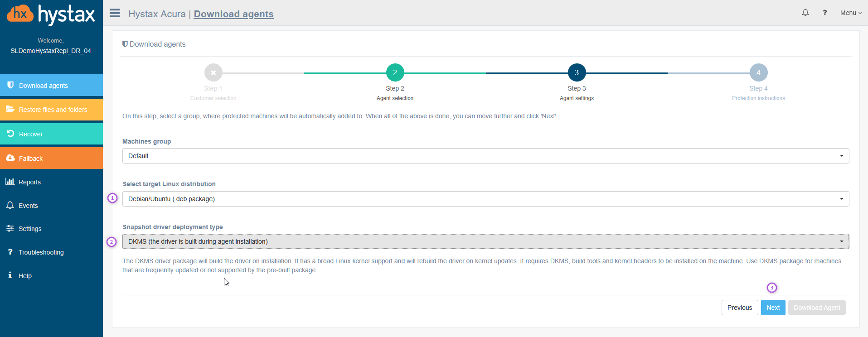Click the Next button
This screenshot has height=337, width=868.
pos(773,308)
